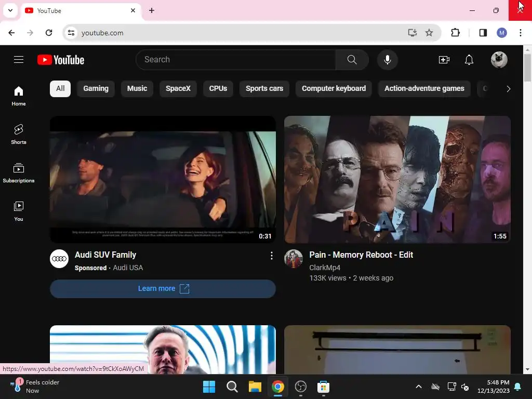Open Chrome extensions puzzle icon

coord(455,33)
